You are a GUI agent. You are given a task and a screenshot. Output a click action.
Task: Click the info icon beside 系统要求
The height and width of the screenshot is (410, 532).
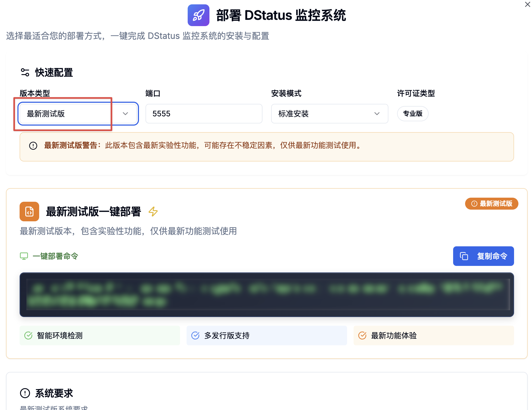25,393
